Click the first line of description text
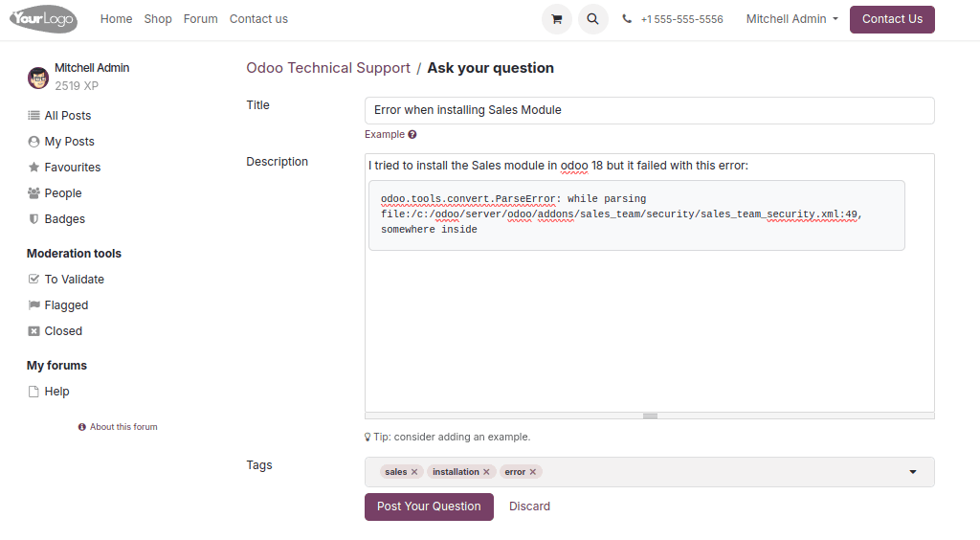This screenshot has width=980, height=540. [x=558, y=166]
